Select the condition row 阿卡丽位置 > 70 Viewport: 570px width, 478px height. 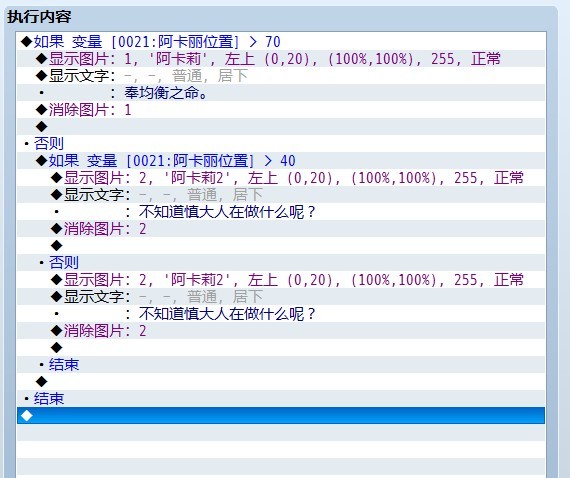(x=281, y=41)
